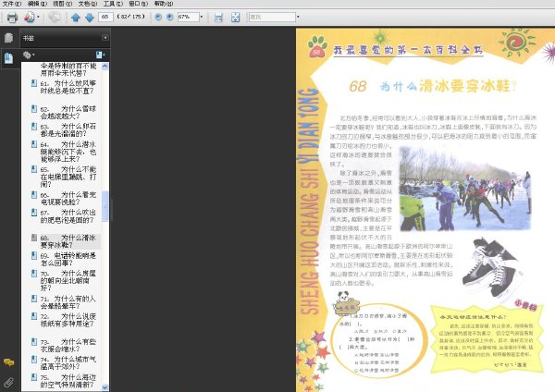
Task: Open the 工具 (Tools) menu
Action: point(113,4)
